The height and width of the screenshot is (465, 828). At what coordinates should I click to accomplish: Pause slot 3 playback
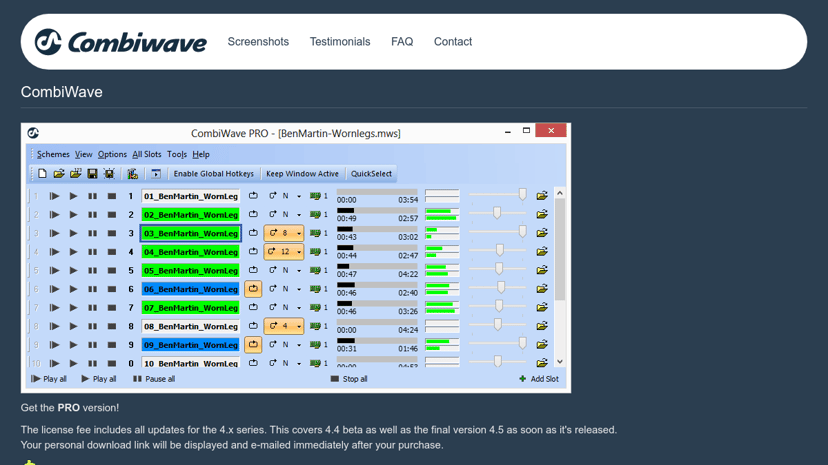point(92,233)
